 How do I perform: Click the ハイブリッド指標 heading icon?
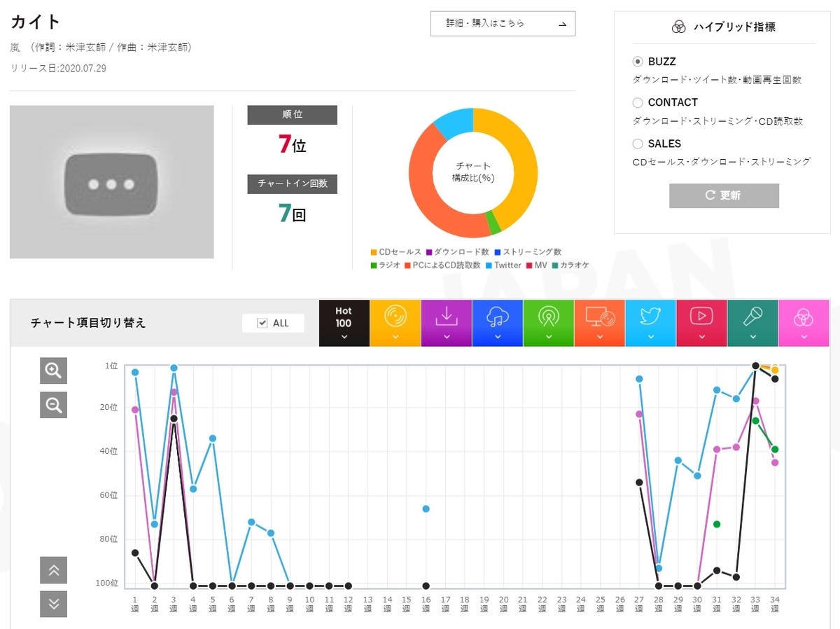[x=678, y=27]
